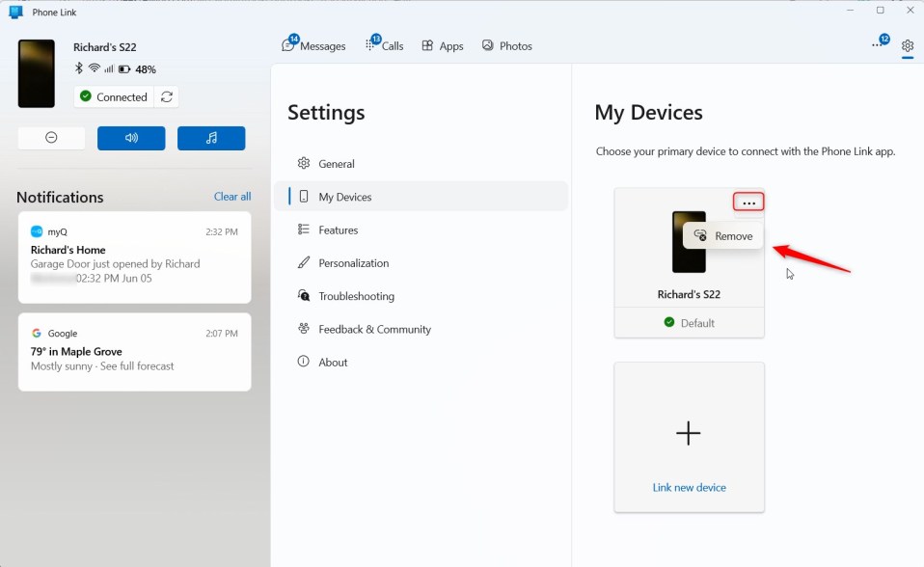This screenshot has height=567, width=924.
Task: Toggle the phone sound volume button
Action: [x=131, y=138]
